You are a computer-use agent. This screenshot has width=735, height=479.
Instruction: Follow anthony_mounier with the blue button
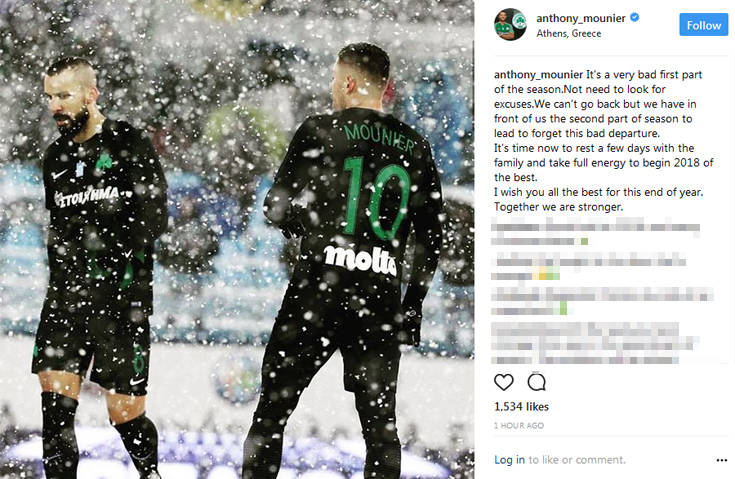[x=704, y=25]
